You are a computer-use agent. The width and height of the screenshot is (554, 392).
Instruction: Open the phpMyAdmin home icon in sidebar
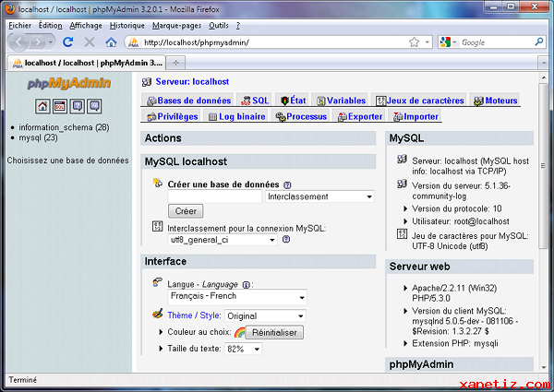[42, 106]
